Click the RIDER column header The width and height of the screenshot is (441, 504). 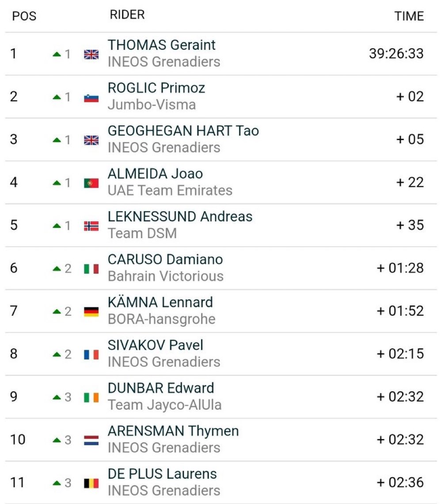(127, 15)
